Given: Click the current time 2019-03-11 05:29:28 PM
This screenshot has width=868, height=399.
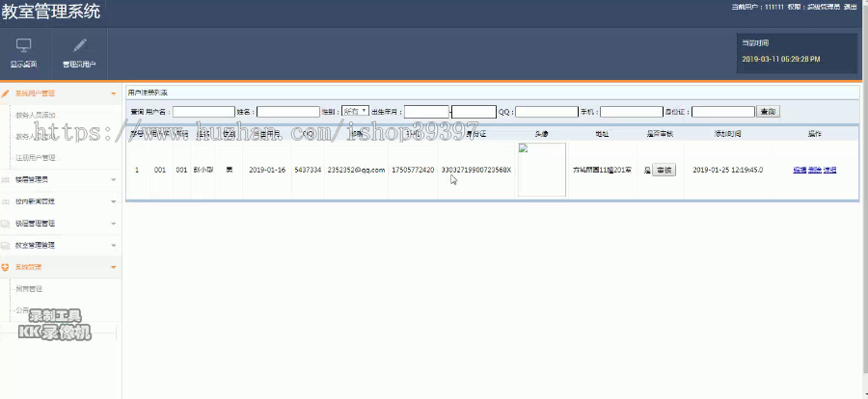Looking at the screenshot, I should pyautogui.click(x=781, y=59).
